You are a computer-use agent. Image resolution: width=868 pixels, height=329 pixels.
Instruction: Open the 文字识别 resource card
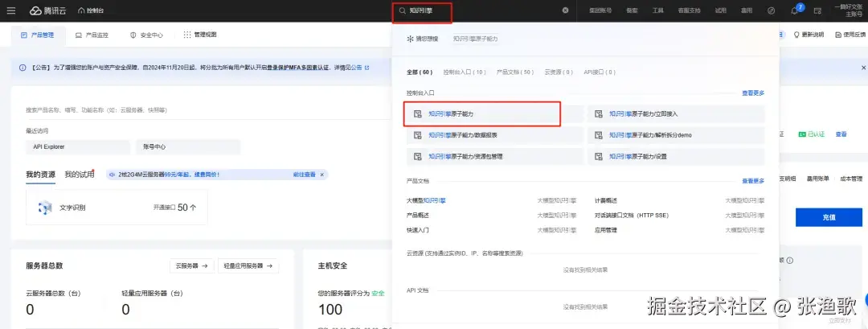click(x=117, y=208)
